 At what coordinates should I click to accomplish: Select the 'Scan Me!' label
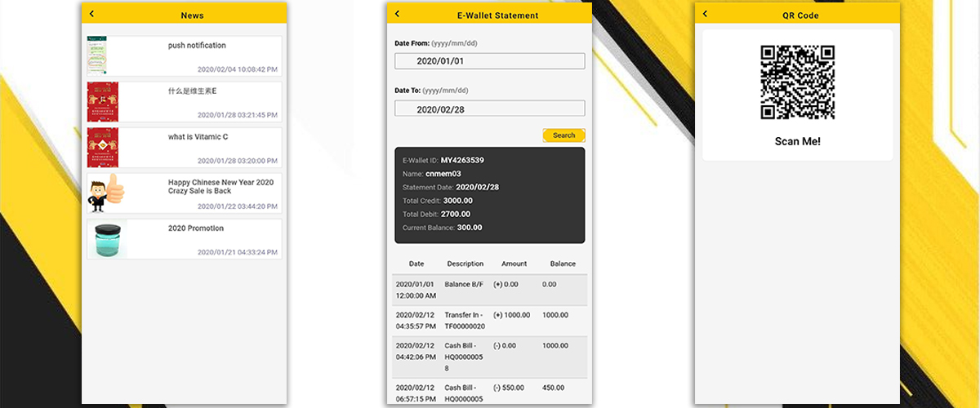click(x=798, y=142)
